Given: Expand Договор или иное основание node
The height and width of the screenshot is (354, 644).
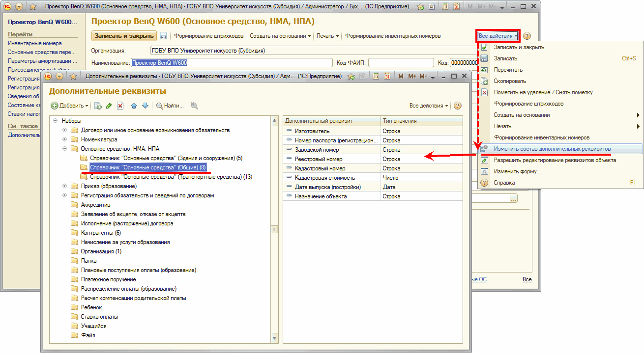Looking at the screenshot, I should (65, 130).
